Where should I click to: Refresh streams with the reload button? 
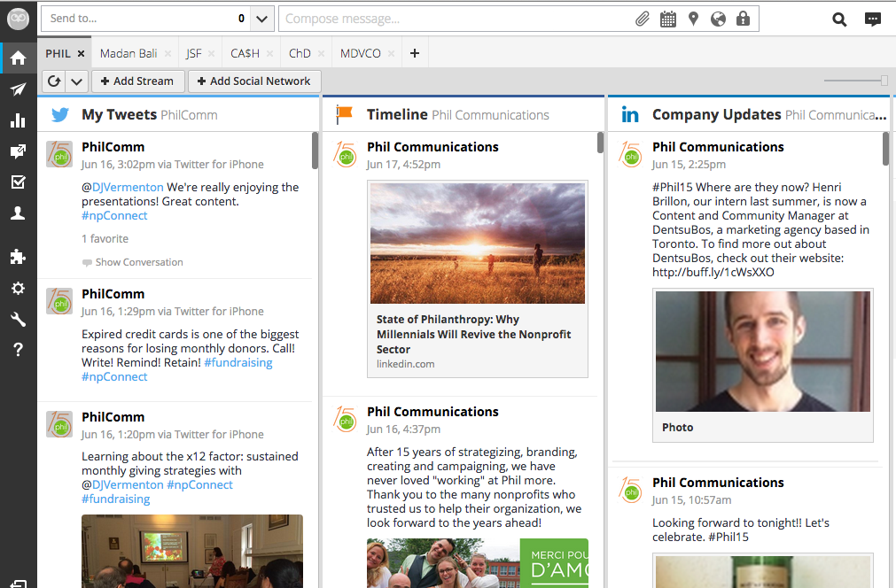54,81
